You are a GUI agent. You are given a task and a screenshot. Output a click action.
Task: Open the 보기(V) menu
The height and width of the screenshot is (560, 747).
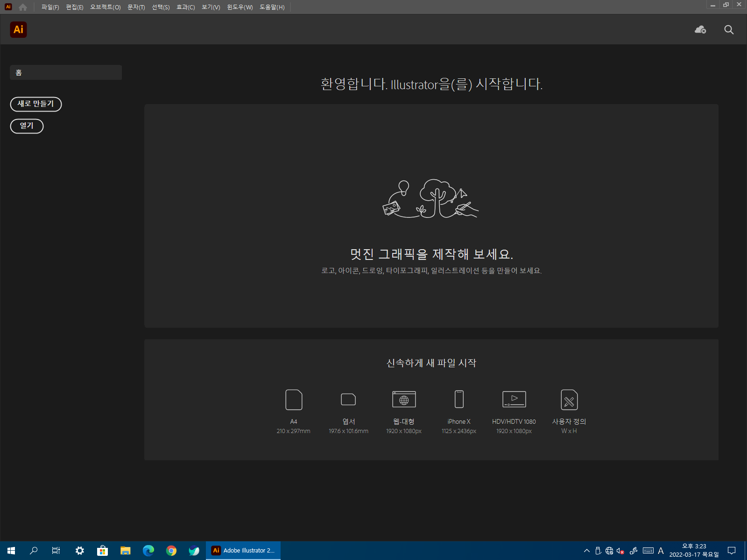coord(211,7)
